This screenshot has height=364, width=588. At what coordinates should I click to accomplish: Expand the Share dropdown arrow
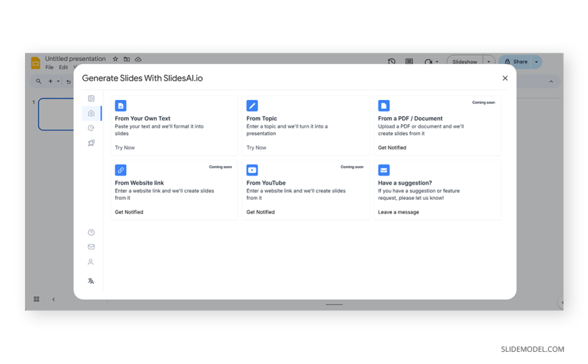(537, 62)
